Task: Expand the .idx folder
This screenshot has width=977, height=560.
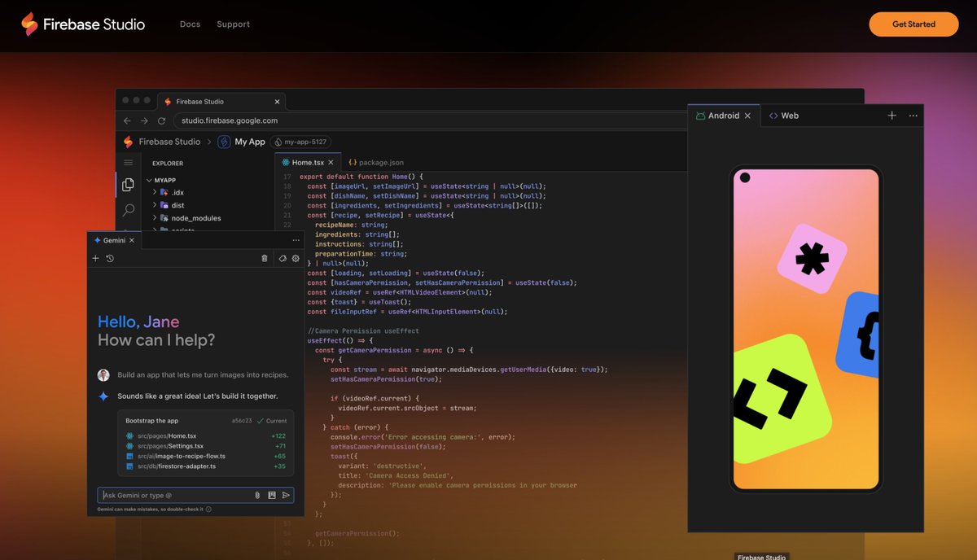Action: click(169, 192)
